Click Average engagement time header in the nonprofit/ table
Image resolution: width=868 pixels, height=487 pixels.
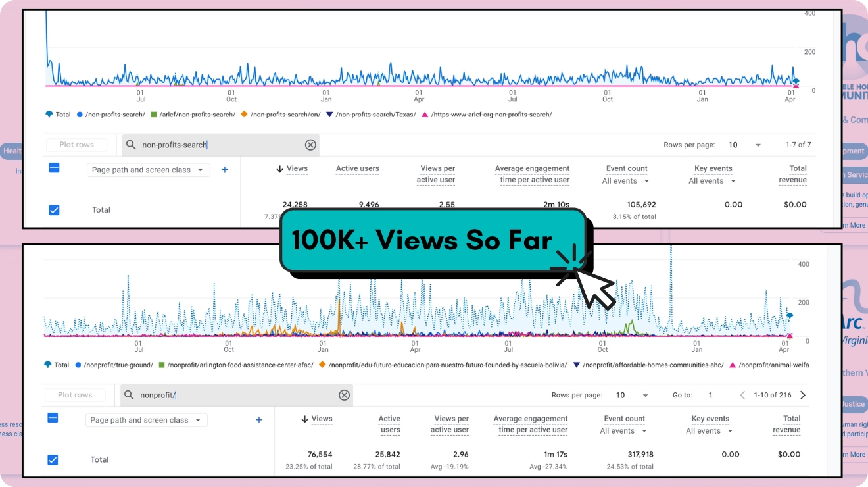tap(531, 424)
